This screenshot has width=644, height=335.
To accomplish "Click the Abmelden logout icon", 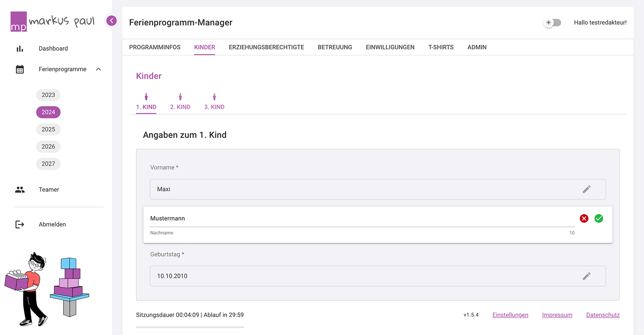I will coord(20,224).
